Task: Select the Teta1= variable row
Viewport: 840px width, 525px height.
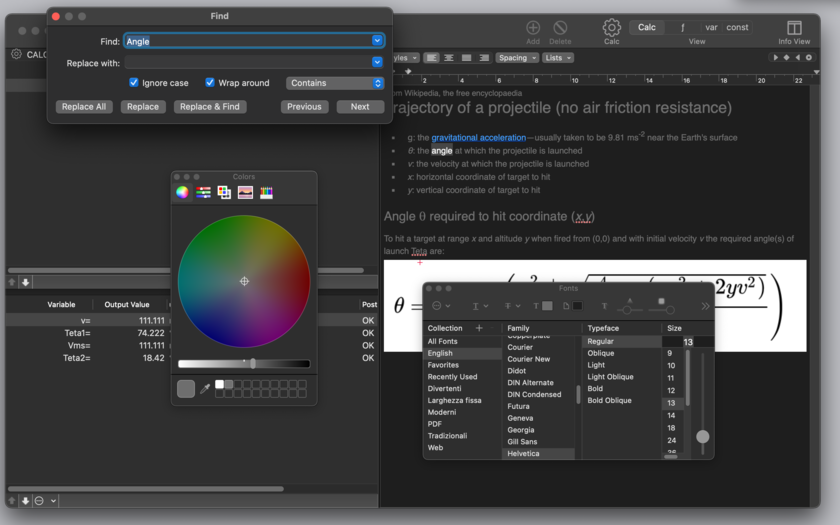Action: click(x=191, y=333)
